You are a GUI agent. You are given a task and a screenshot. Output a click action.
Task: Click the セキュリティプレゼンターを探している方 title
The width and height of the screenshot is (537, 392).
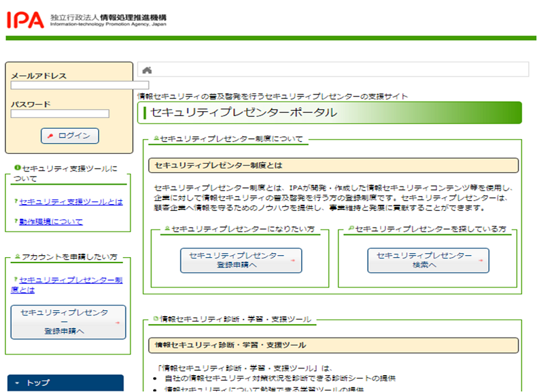point(430,229)
